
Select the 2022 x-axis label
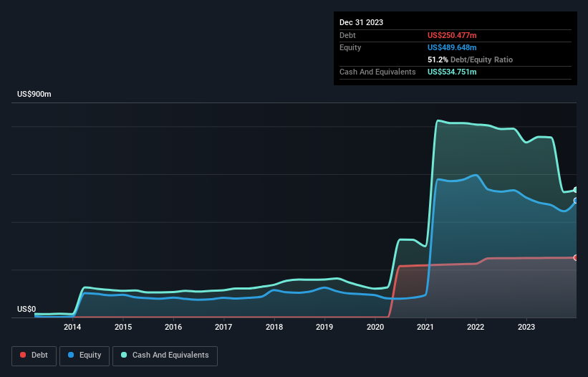coord(476,327)
